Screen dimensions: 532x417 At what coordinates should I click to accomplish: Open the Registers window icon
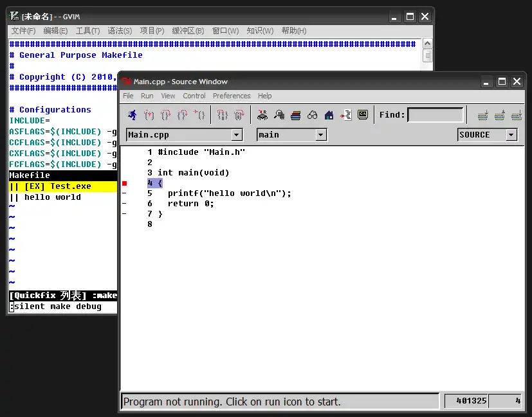click(262, 115)
